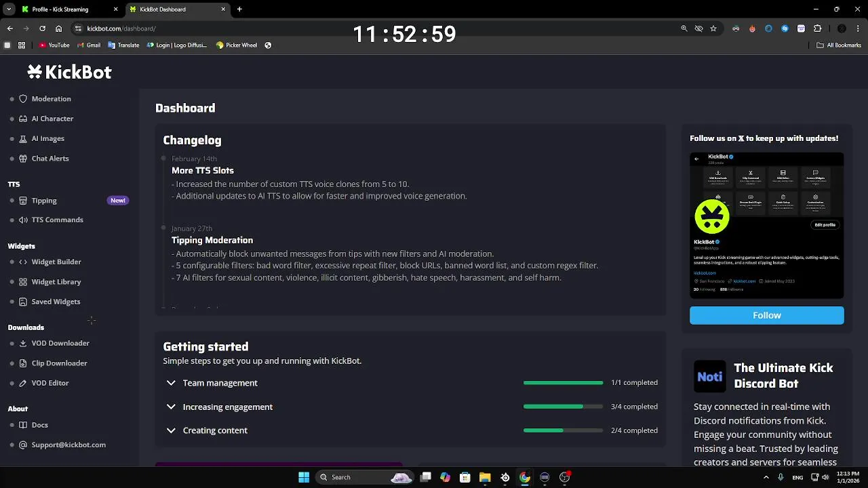
Task: Go back with browser back arrow
Action: tap(9, 28)
